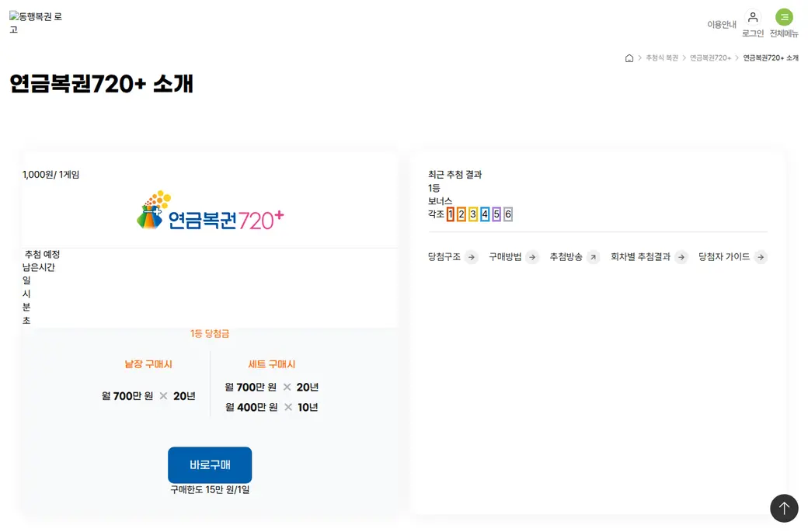Click the 각조 label
Viewport: 808px width, 532px height.
click(x=436, y=214)
